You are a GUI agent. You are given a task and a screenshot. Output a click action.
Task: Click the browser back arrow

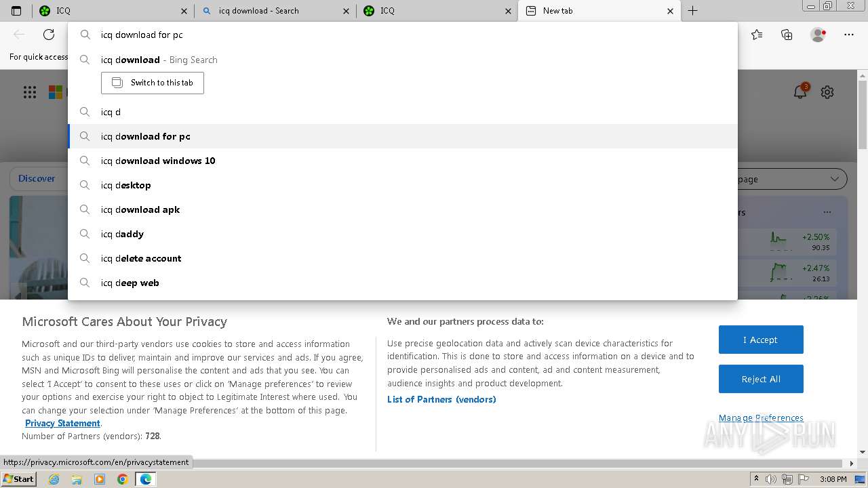[x=19, y=35]
